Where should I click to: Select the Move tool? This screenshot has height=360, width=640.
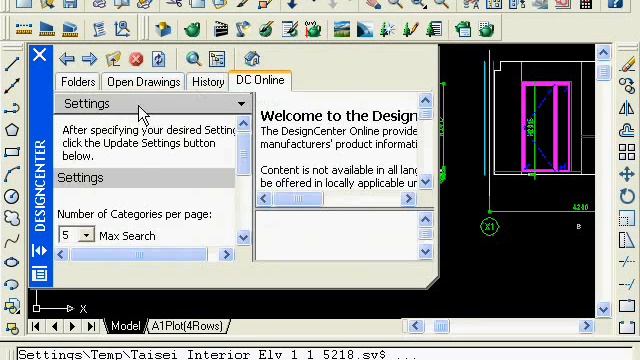[x=627, y=174]
